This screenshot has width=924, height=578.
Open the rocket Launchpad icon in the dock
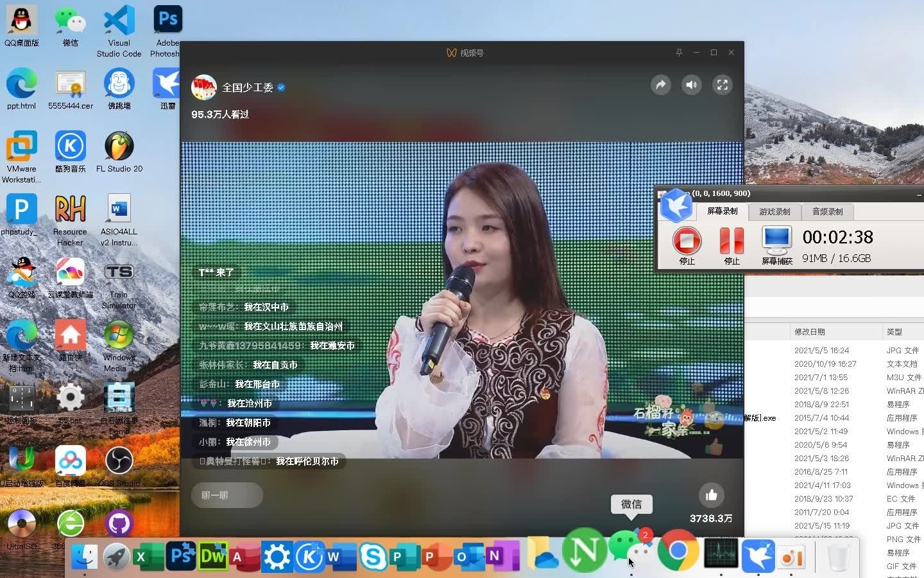pyautogui.click(x=117, y=556)
